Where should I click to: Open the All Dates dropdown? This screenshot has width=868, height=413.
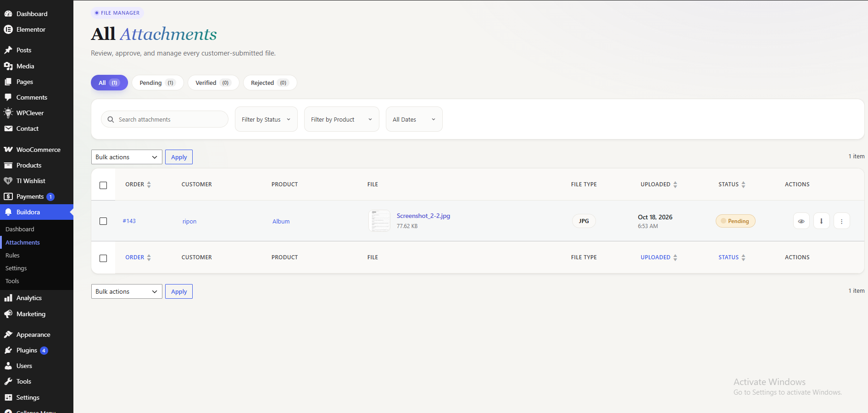[x=414, y=119]
